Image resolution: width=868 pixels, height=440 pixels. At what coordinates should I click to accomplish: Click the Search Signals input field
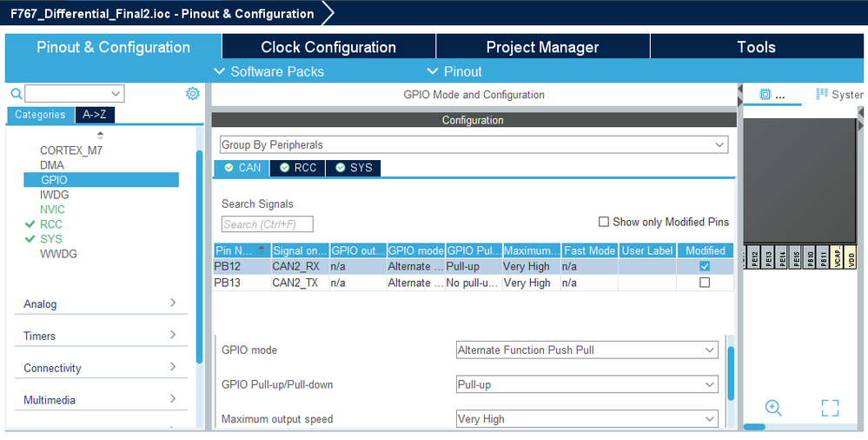268,224
